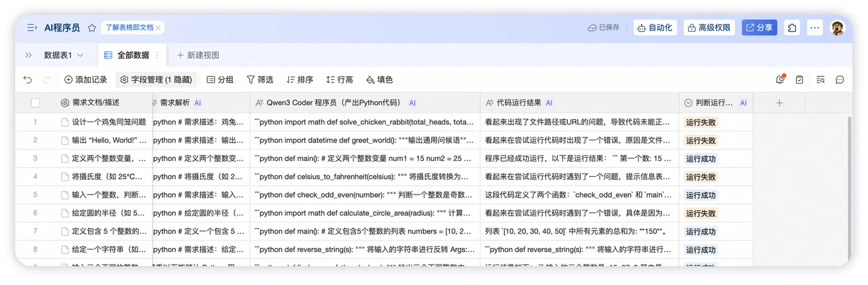Add a record with 添加记录
The width and height of the screenshot is (868, 285).
pyautogui.click(x=86, y=80)
